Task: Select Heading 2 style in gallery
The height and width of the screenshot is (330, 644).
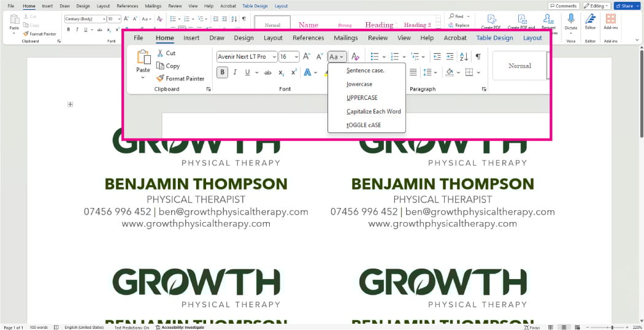Action: tap(418, 25)
